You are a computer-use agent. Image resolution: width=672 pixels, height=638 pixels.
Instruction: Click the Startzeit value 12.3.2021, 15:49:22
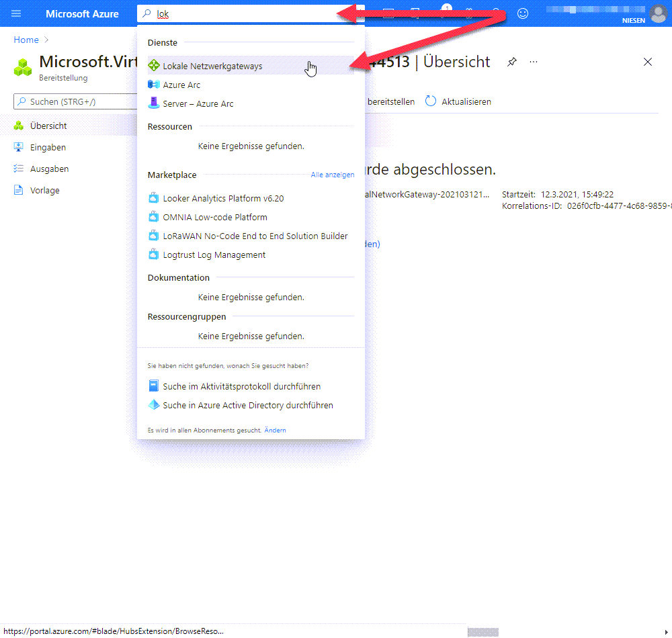pyautogui.click(x=577, y=194)
